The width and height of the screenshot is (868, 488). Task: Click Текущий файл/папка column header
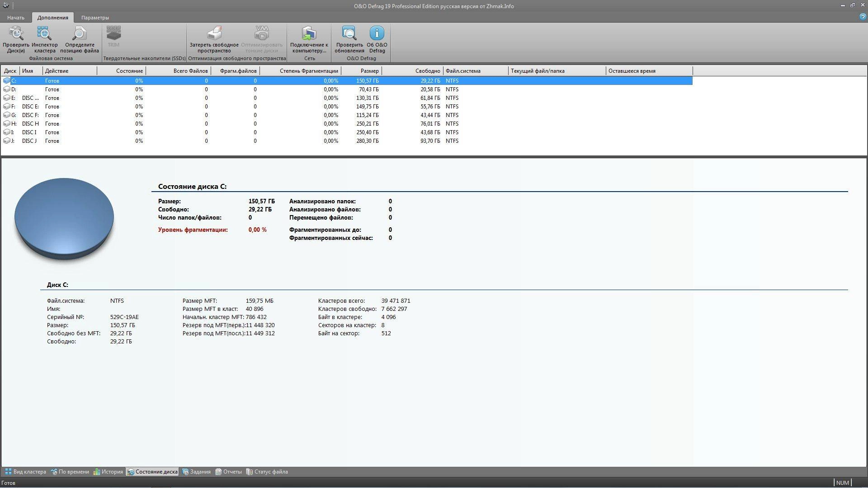point(557,71)
